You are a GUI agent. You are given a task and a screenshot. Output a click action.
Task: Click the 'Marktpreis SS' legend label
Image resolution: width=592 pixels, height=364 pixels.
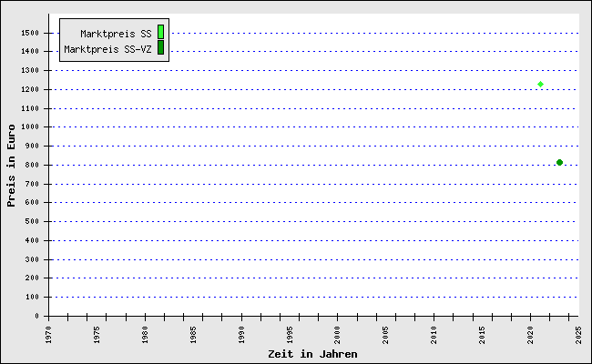(x=116, y=34)
